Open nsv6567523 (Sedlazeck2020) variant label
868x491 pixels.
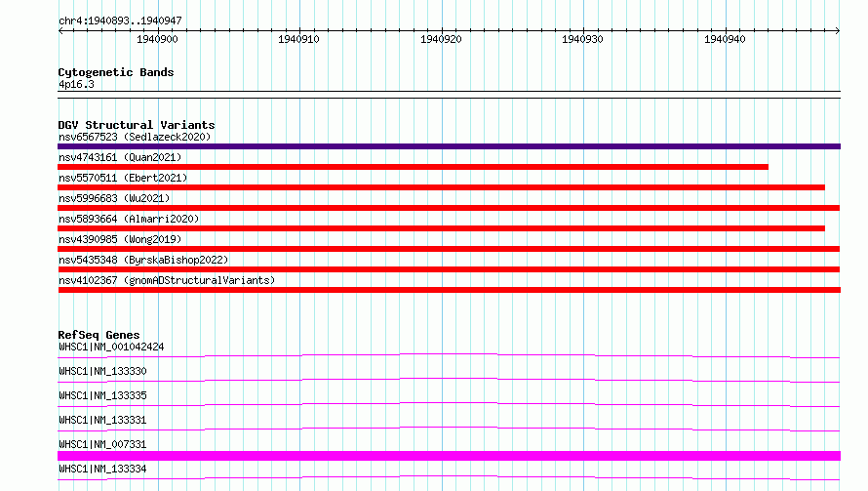pyautogui.click(x=135, y=137)
